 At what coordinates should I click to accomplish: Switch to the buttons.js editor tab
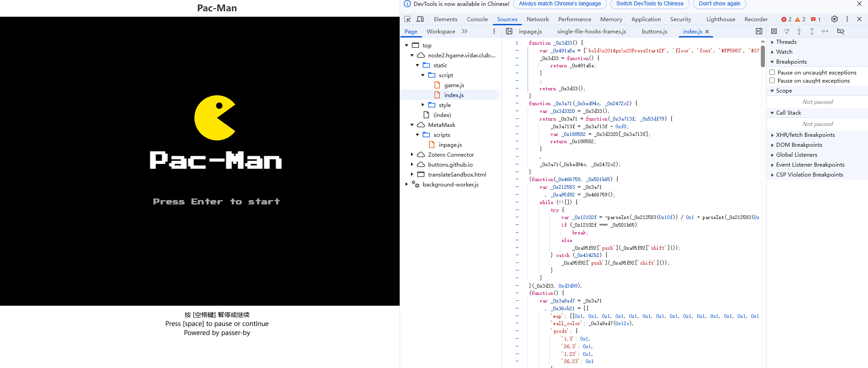654,31
